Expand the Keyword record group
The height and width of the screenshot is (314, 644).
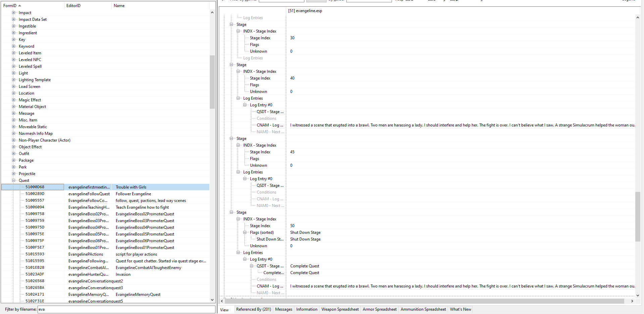[14, 46]
